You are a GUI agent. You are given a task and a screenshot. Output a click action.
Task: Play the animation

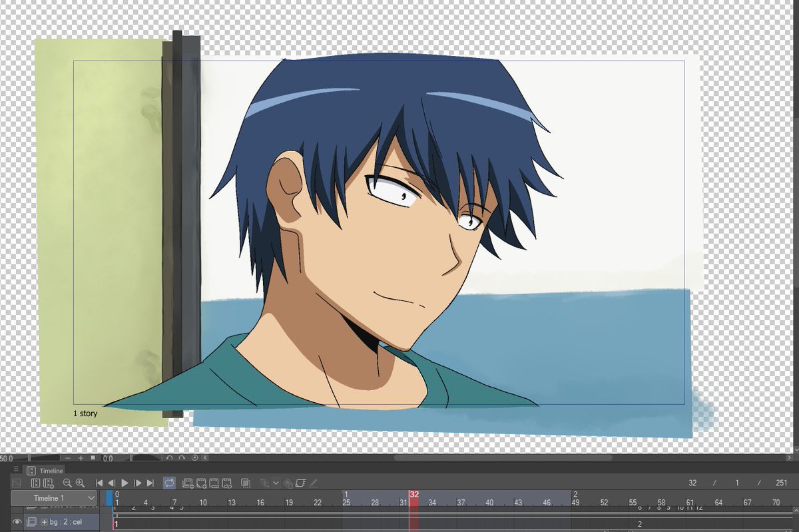(x=125, y=483)
